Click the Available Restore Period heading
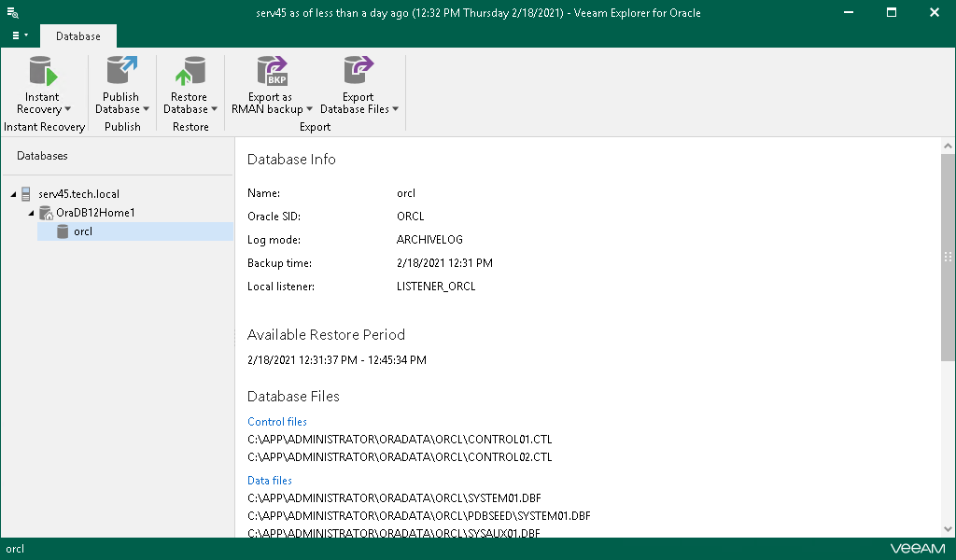This screenshot has width=956, height=560. tap(326, 335)
